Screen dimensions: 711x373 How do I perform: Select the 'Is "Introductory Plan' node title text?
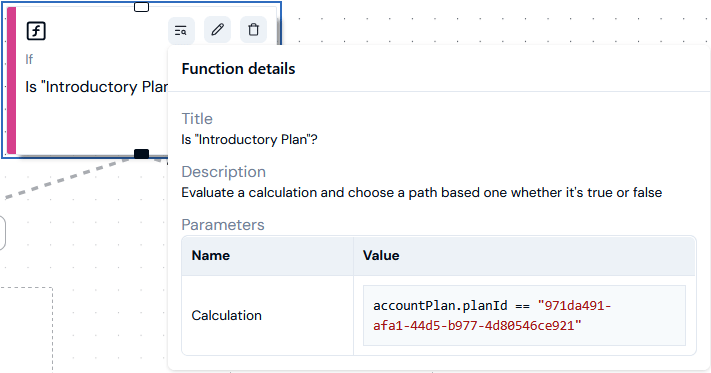point(97,87)
